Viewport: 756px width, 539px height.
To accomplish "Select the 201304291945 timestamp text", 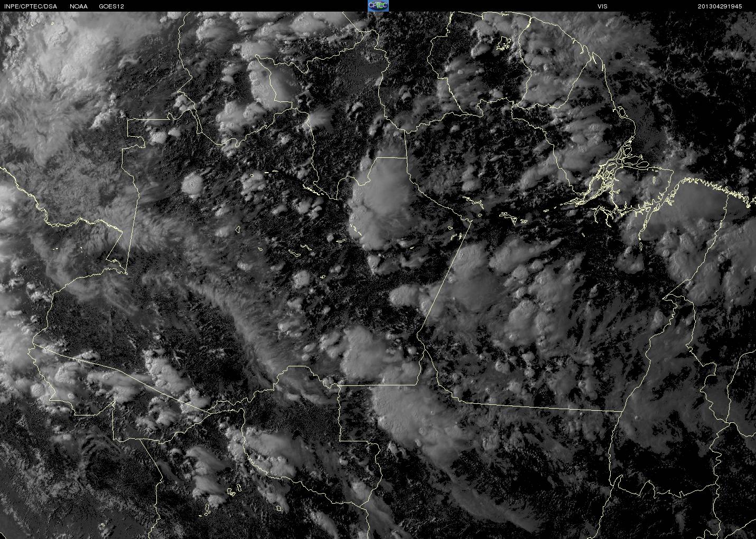I will tap(720, 6).
